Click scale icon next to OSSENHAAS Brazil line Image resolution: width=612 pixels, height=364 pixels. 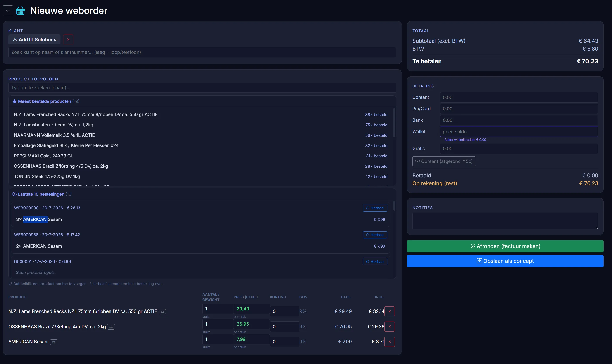pos(111,327)
